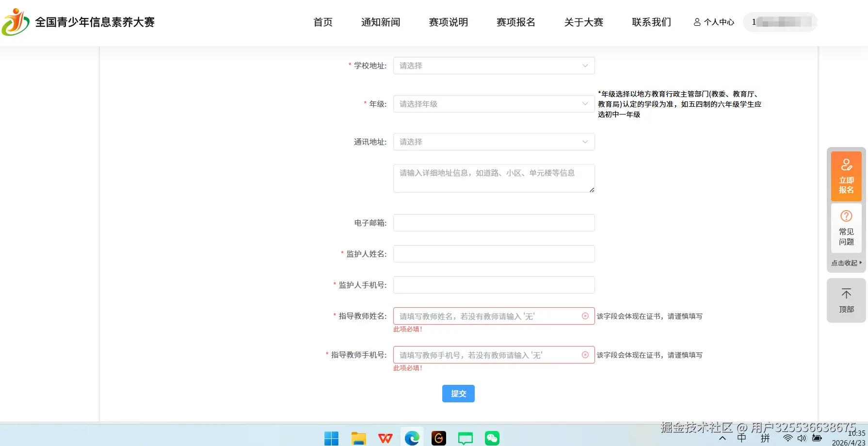868x446 pixels.
Task: Click into the 电子邮箱 input field
Action: click(494, 223)
